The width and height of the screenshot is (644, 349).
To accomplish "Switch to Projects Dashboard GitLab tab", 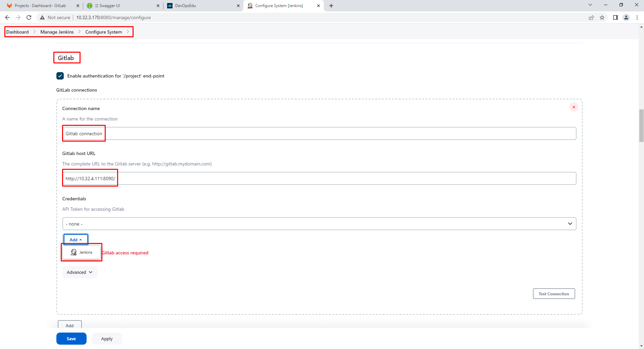I will click(40, 6).
